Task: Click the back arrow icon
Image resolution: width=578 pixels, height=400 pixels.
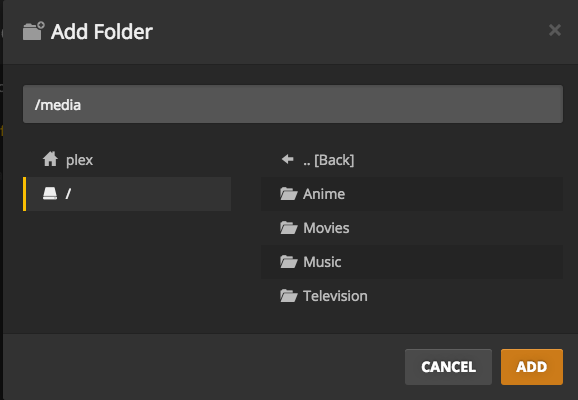Action: (x=288, y=159)
